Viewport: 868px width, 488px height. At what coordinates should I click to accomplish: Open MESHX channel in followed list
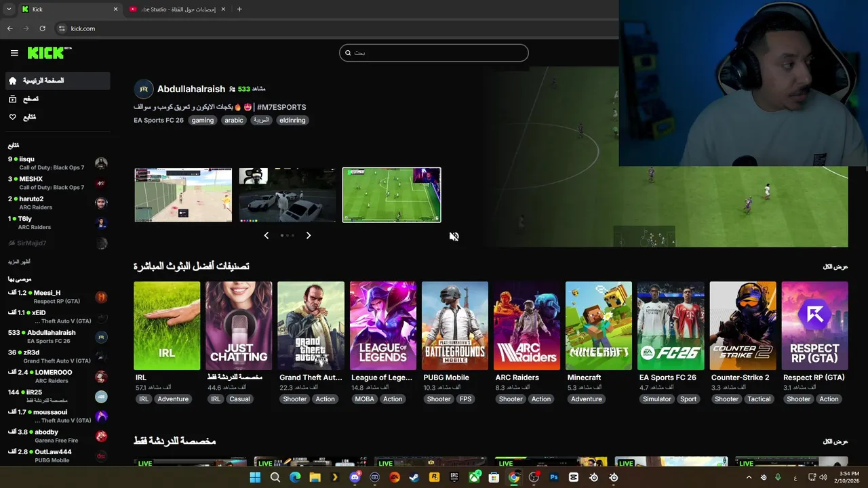click(x=57, y=183)
